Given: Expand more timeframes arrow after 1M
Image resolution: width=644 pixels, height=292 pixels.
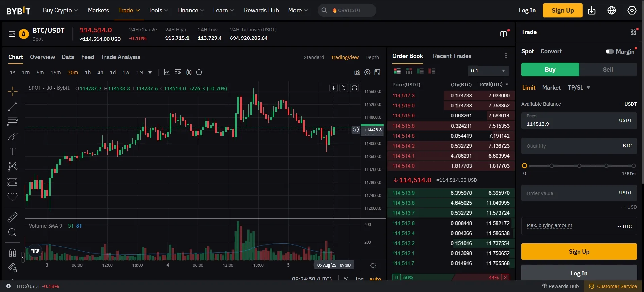Looking at the screenshot, I should pos(150,72).
